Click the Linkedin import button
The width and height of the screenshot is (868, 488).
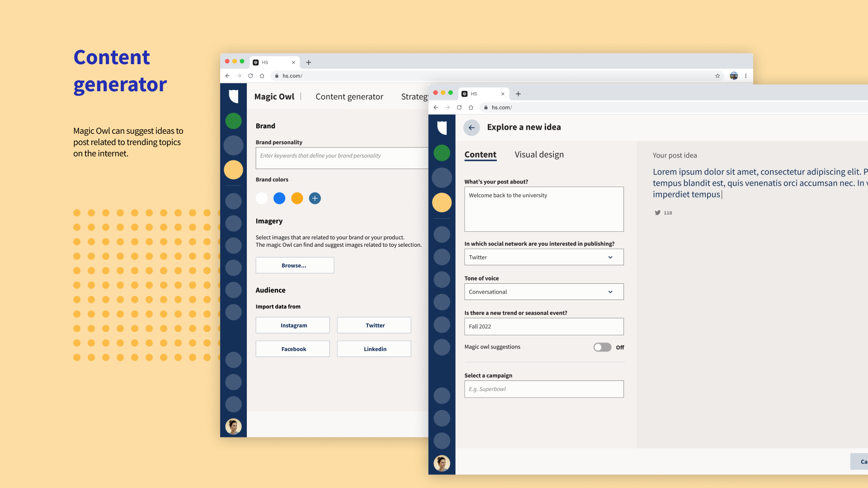pos(374,349)
